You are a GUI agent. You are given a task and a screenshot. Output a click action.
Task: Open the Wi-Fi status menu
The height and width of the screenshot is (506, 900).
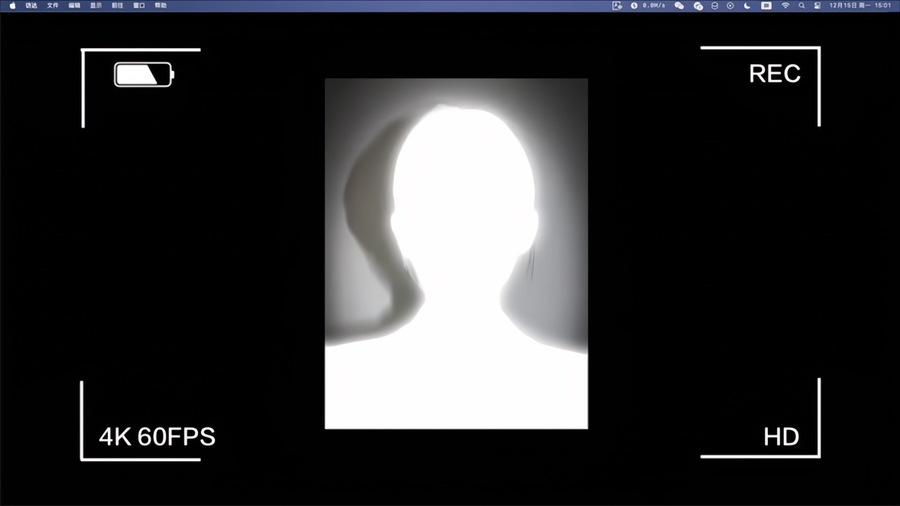click(x=785, y=5)
